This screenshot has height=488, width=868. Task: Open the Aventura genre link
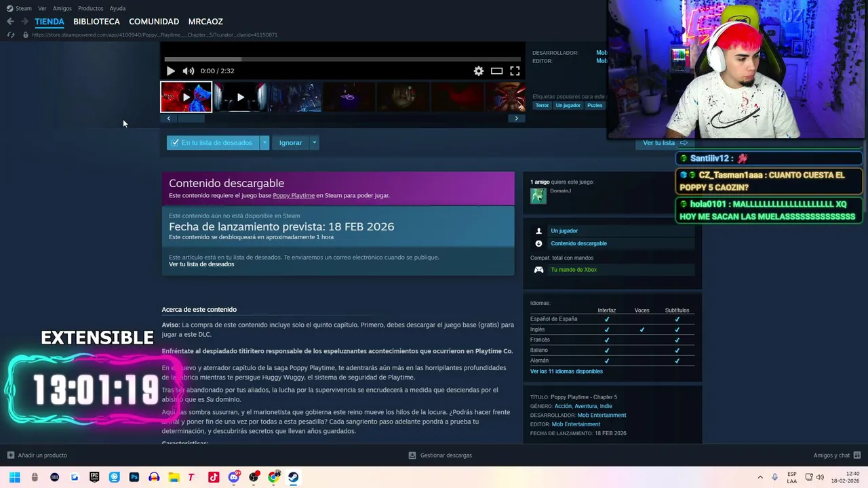point(586,406)
